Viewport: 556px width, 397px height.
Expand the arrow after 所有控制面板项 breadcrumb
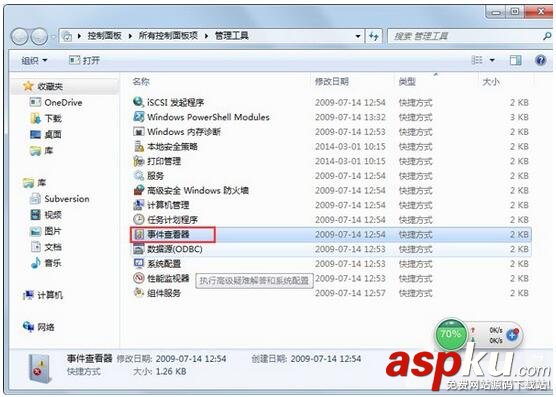(206, 36)
